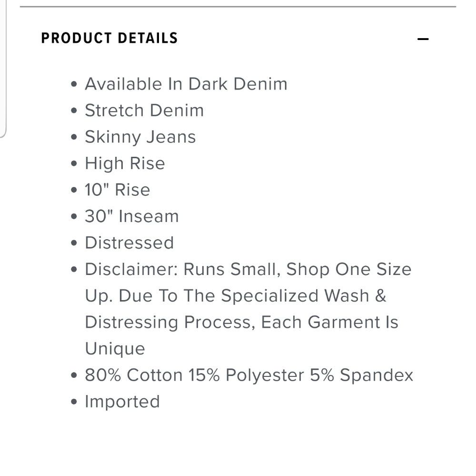
Task: Click the word "Unique" in the disclaimer
Action: [x=115, y=349]
